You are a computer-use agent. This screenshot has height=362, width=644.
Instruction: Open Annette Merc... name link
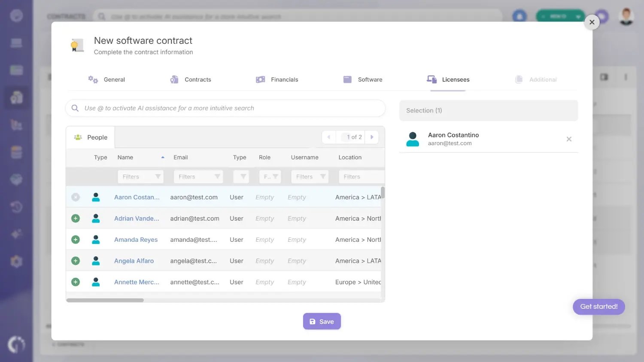(137, 282)
